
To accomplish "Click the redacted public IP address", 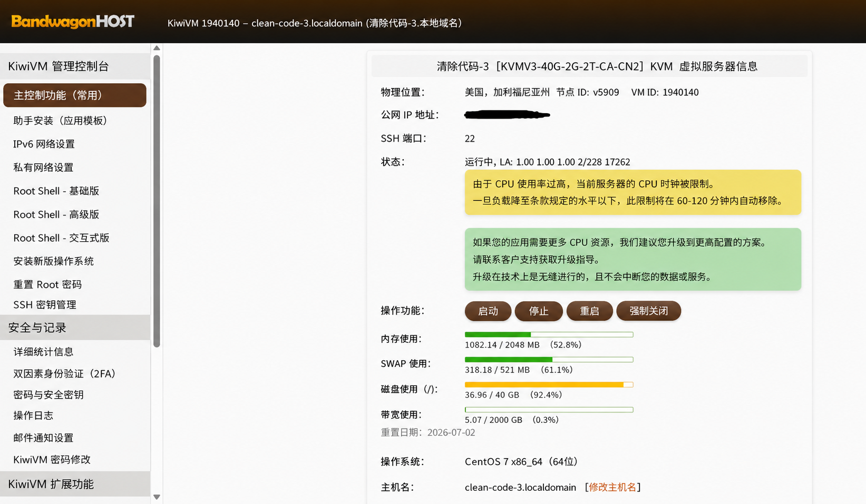I will 507,114.
